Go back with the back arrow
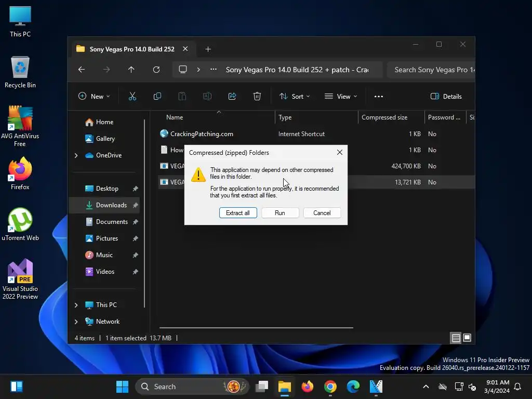Viewport: 532px width, 399px height. click(82, 70)
